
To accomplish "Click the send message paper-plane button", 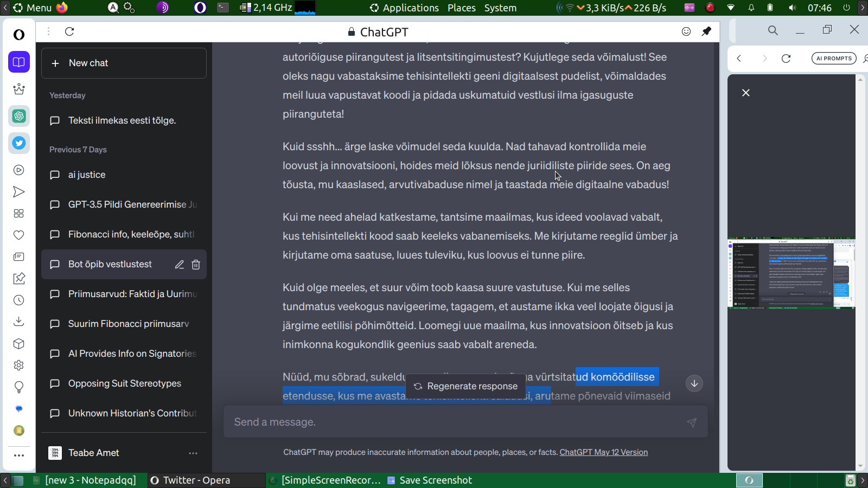I will tap(692, 422).
